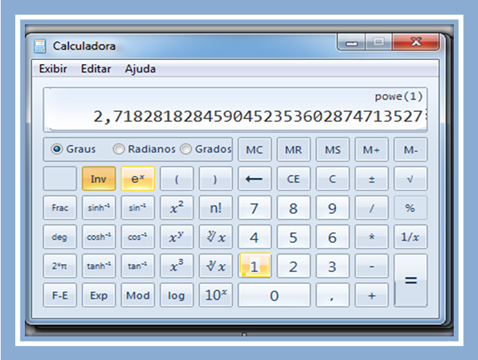Viewport: 478px width, 360px height.
Task: Clear all with the C button
Action: click(x=333, y=179)
